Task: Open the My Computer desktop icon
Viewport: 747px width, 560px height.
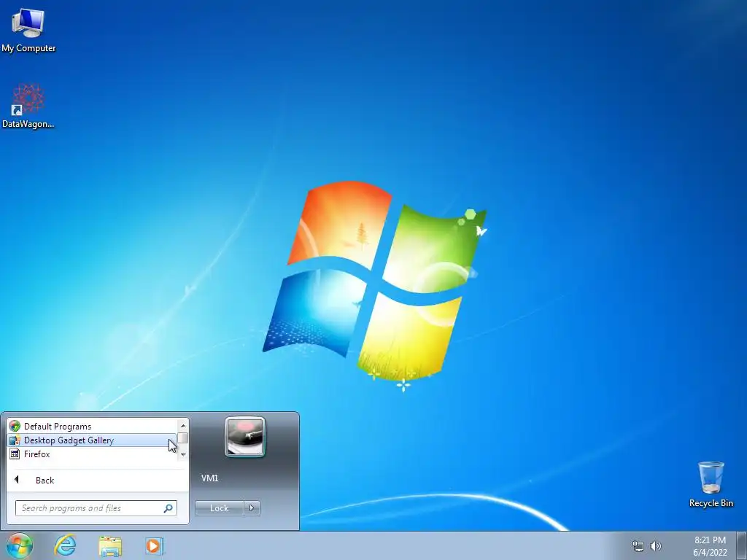Action: tap(28, 30)
